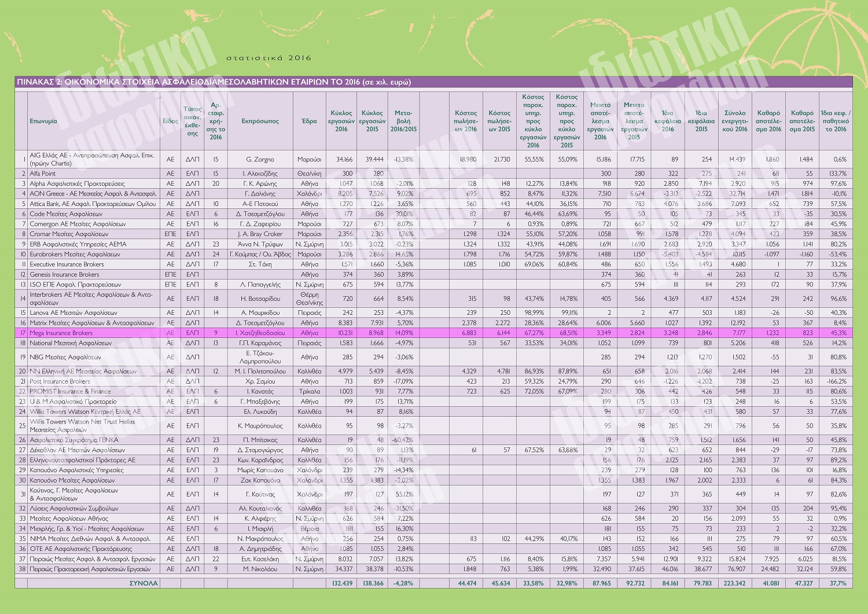Click the total change value "-4,28%"
Screen dimensions: 868x614
(403, 583)
